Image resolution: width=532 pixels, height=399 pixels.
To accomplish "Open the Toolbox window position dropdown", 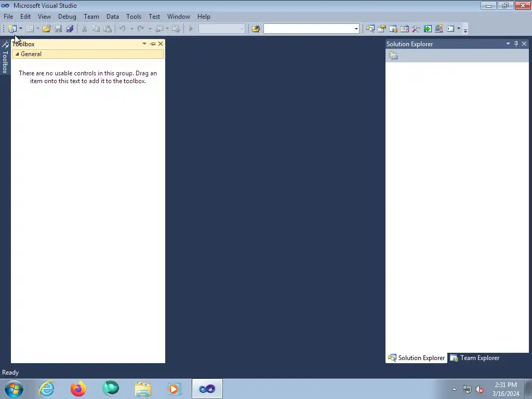I will click(144, 44).
